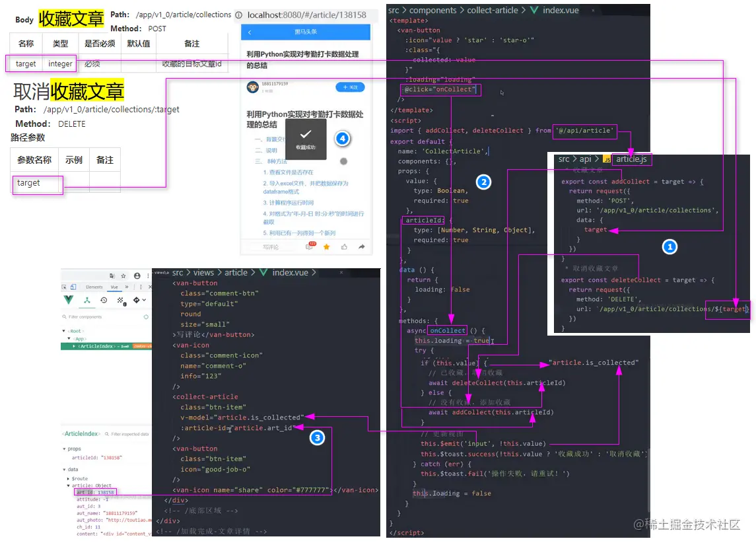
Task: Click the art_id: 138158 value in the inspector
Action: [96, 492]
